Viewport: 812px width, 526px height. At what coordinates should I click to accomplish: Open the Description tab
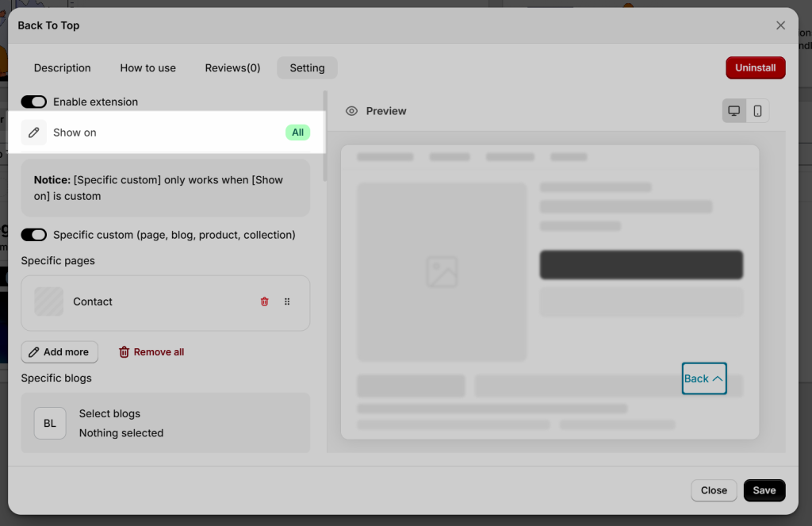(x=62, y=68)
